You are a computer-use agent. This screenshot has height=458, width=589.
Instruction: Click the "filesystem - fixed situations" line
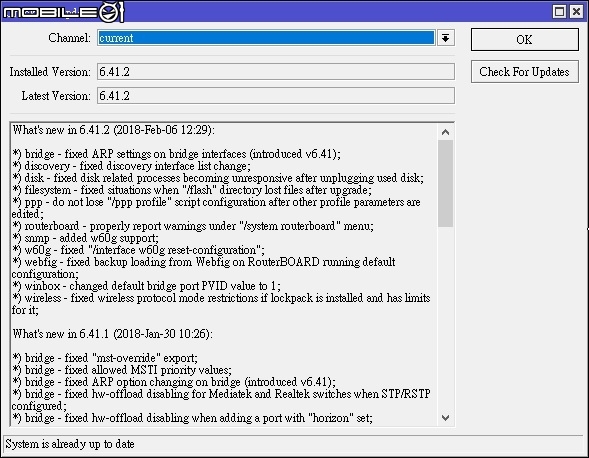[192, 190]
